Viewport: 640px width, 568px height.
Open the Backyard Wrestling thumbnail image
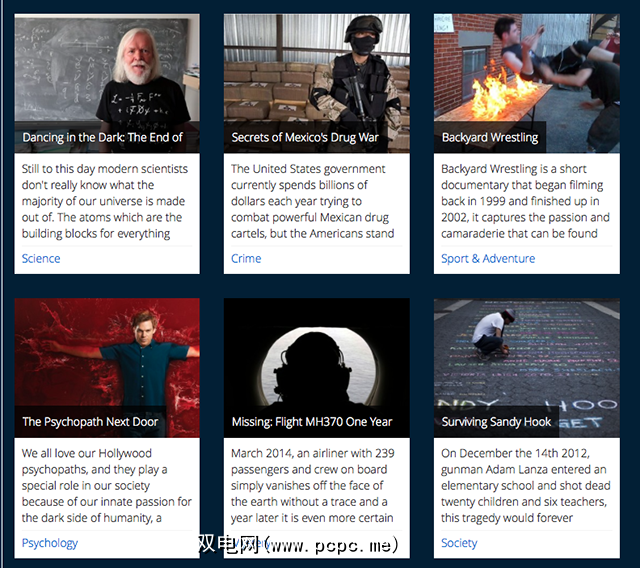point(527,83)
